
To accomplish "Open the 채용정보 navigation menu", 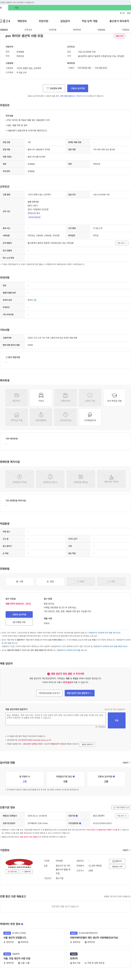I will 22,21.
